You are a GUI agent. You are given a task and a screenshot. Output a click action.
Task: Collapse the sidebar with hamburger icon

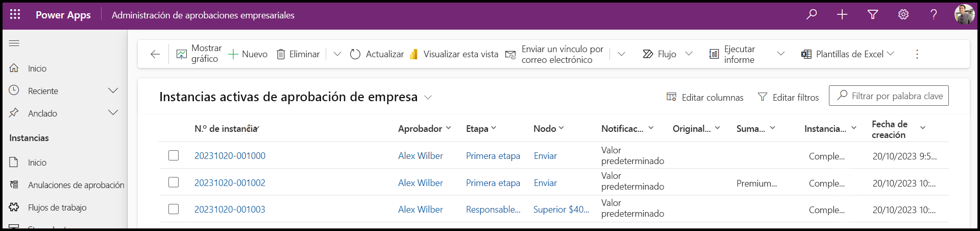tap(14, 43)
